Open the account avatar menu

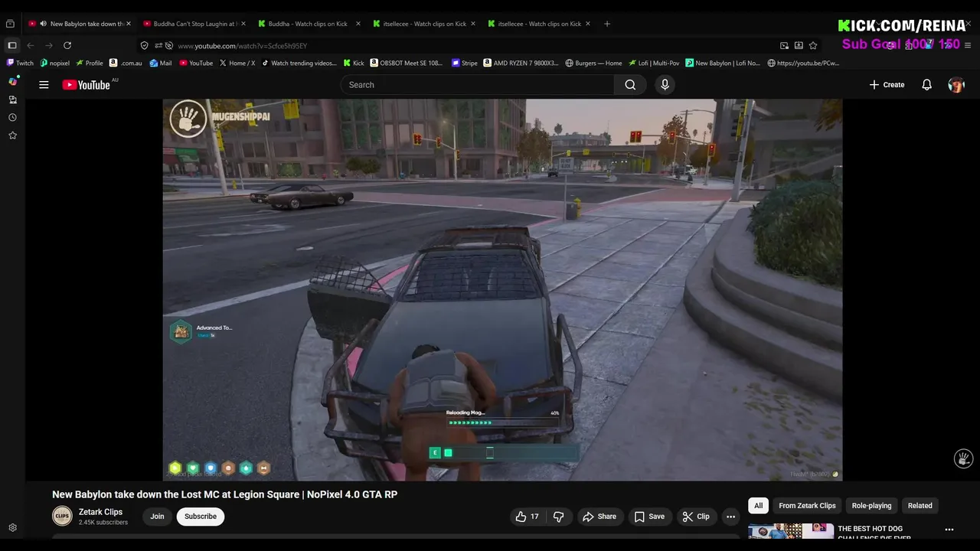tap(956, 85)
